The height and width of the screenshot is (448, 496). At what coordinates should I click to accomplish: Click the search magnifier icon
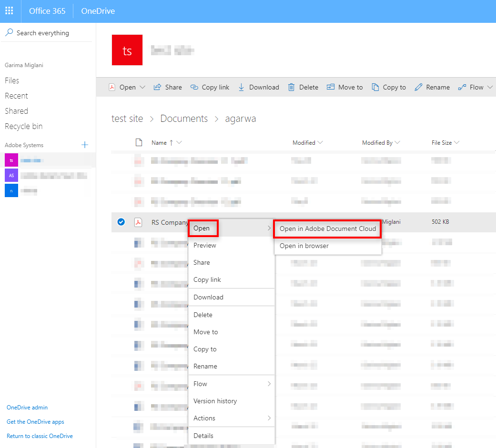[9, 32]
